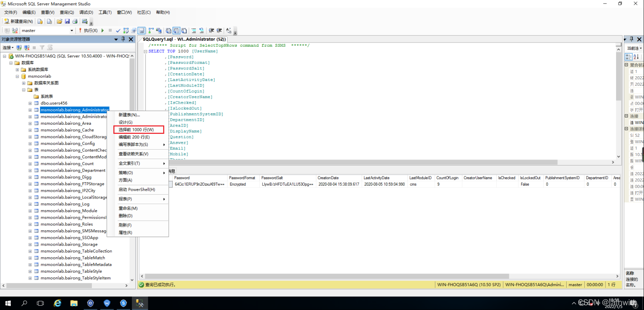Click the Filter funnel icon in Object Explorer
This screenshot has width=644, height=310.
pyautogui.click(x=42, y=48)
